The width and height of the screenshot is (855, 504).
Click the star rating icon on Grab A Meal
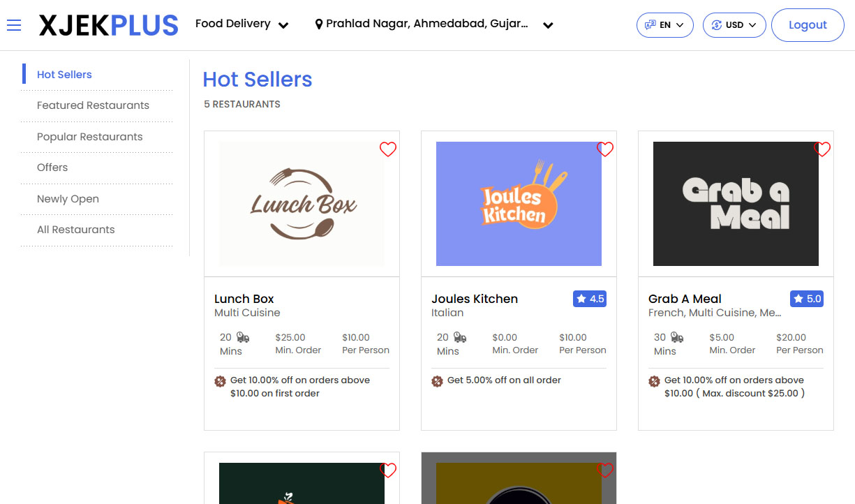[x=796, y=298]
